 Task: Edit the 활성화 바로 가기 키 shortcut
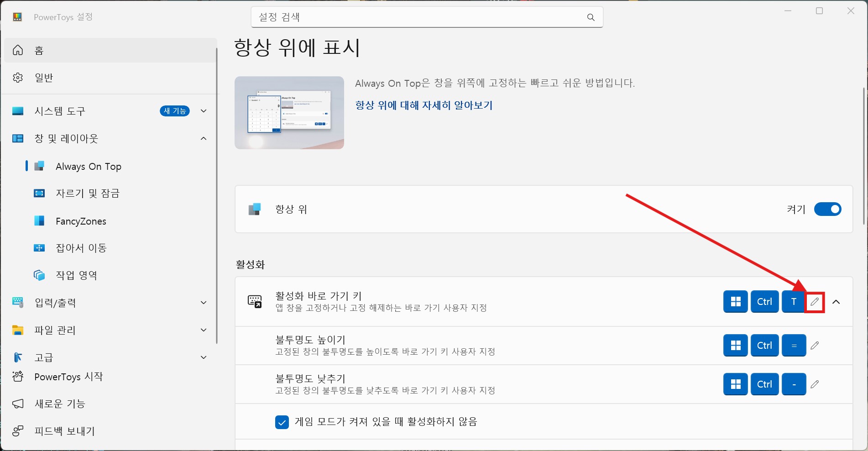click(815, 302)
